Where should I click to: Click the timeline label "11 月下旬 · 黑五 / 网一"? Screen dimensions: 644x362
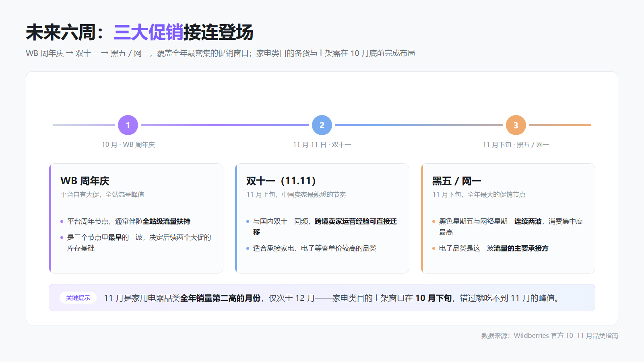(x=516, y=144)
